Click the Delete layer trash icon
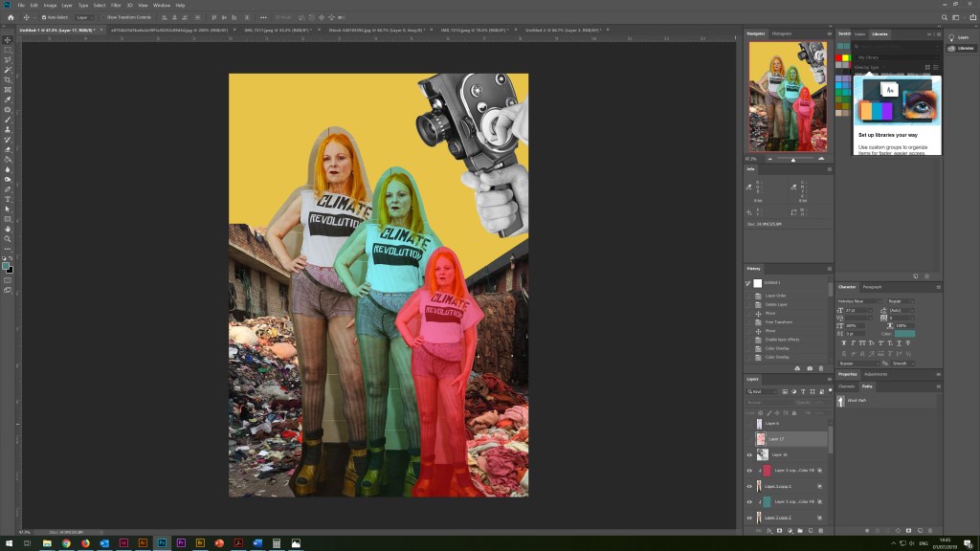980x551 pixels. tap(822, 530)
